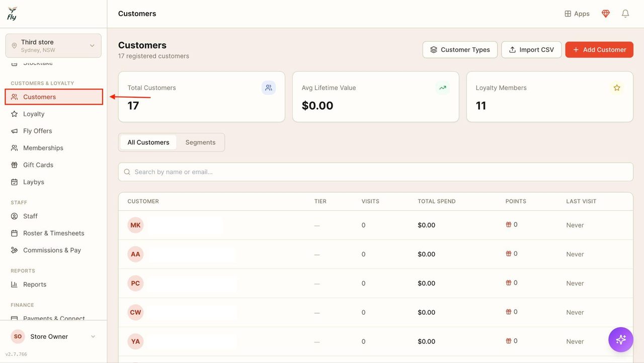Click the Loyalty Members value 11
This screenshot has width=644, height=363.
[481, 106]
